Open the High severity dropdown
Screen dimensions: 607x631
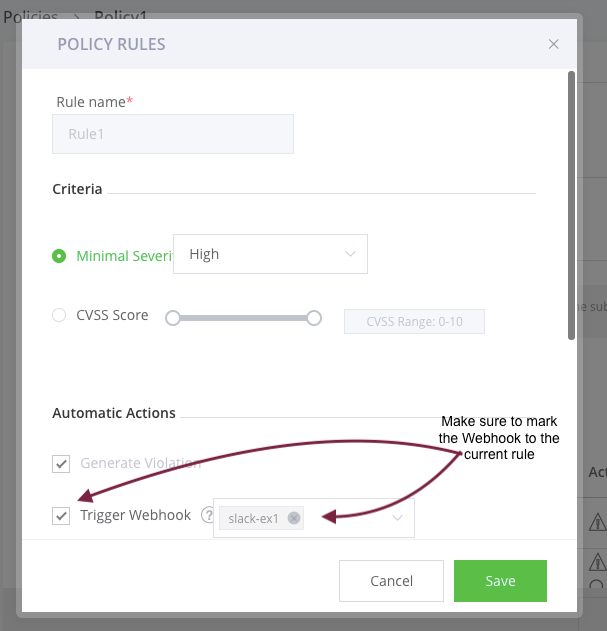point(270,254)
